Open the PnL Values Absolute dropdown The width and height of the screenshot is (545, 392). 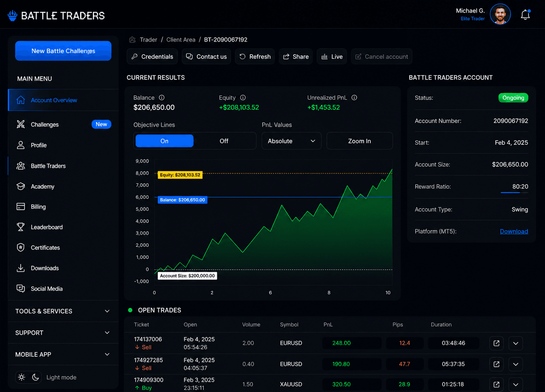pyautogui.click(x=291, y=141)
